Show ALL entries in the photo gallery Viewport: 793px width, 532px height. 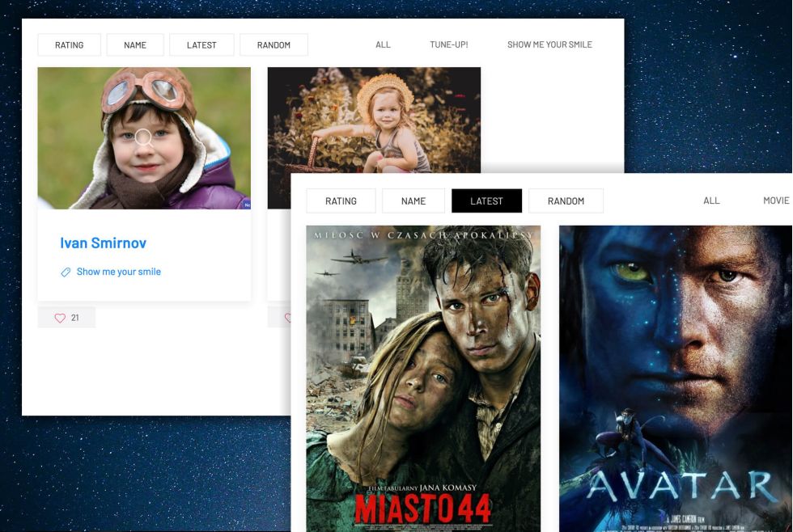pyautogui.click(x=383, y=44)
